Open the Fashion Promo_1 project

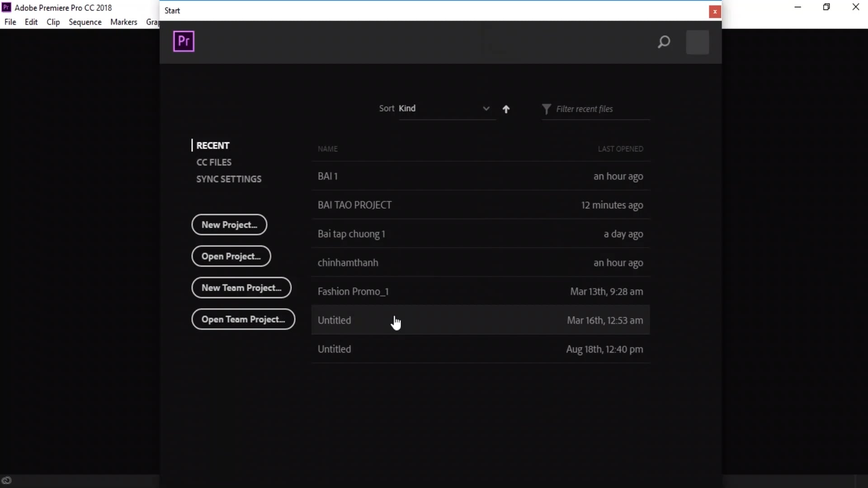tap(481, 291)
